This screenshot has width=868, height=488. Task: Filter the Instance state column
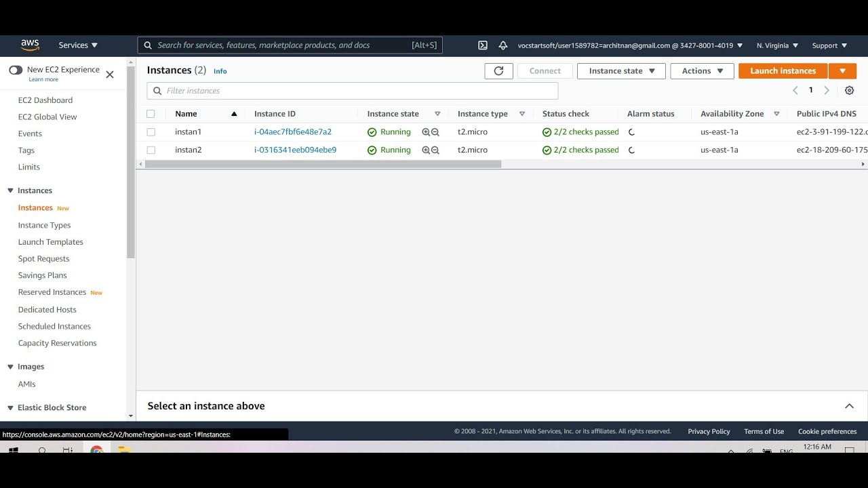point(437,114)
